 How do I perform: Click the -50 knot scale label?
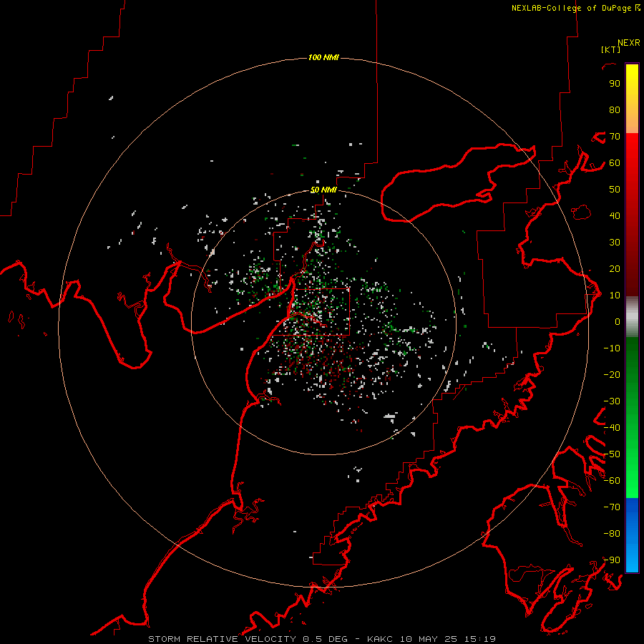click(x=612, y=454)
